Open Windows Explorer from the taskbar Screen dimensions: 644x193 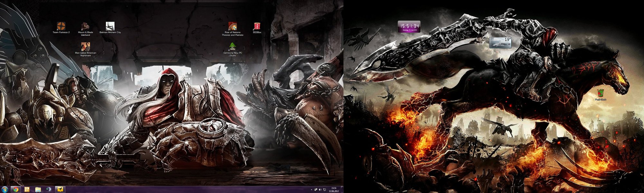pos(38,189)
